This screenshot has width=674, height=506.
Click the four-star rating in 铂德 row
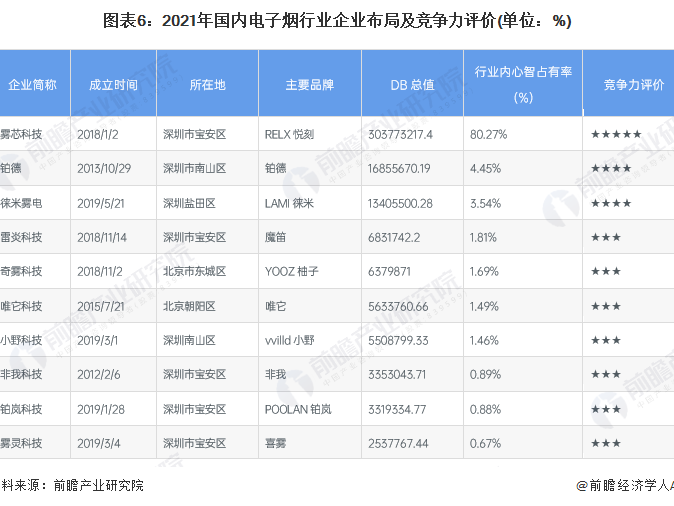point(610,168)
